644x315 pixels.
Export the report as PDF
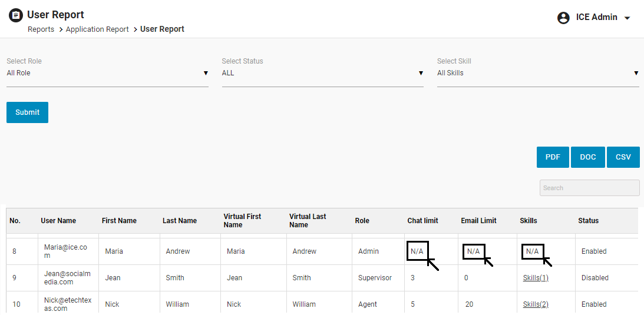(x=553, y=157)
